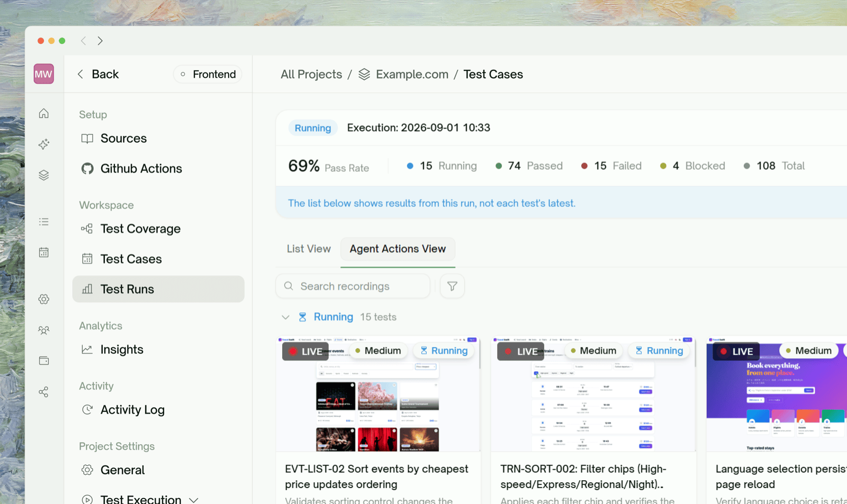
Task: Open TRN-SORT-002 recording thumbnail
Action: (x=593, y=394)
